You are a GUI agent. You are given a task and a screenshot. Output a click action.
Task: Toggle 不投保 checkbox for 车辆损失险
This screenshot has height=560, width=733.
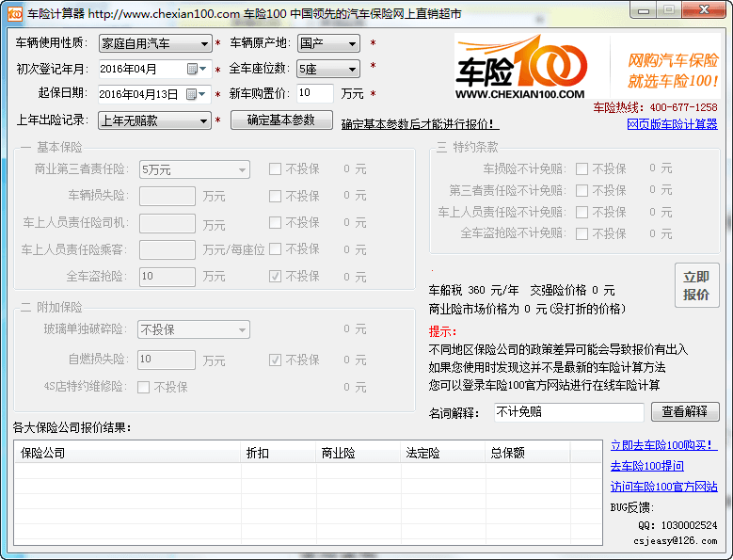tap(275, 196)
